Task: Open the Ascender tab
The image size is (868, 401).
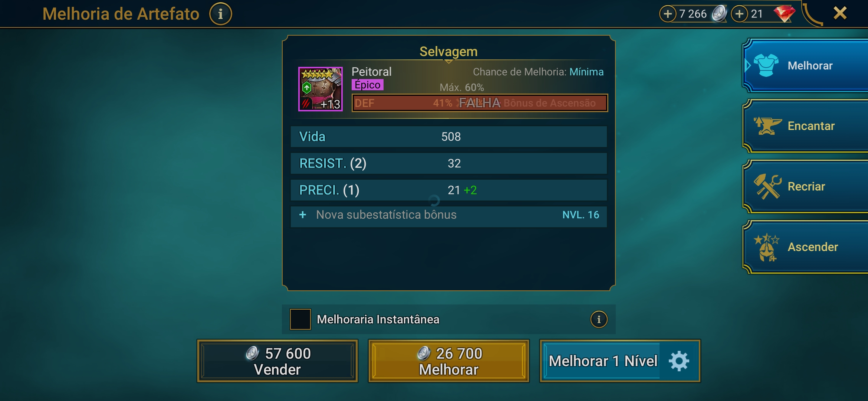Action: (806, 247)
